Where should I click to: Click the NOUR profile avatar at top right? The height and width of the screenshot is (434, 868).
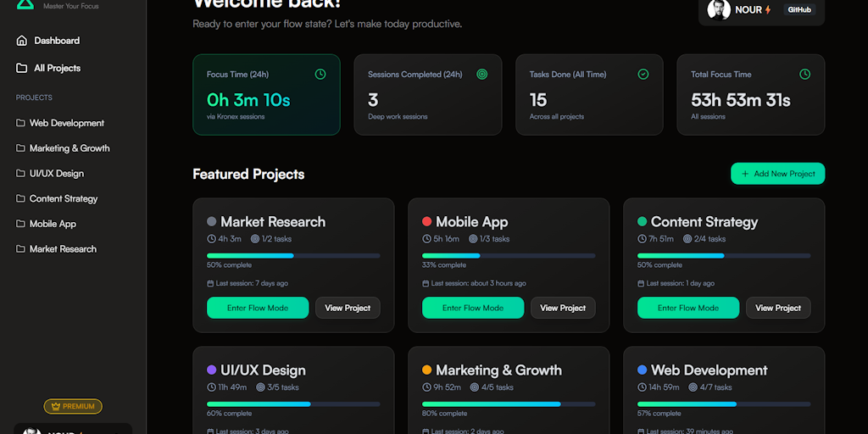coord(719,9)
